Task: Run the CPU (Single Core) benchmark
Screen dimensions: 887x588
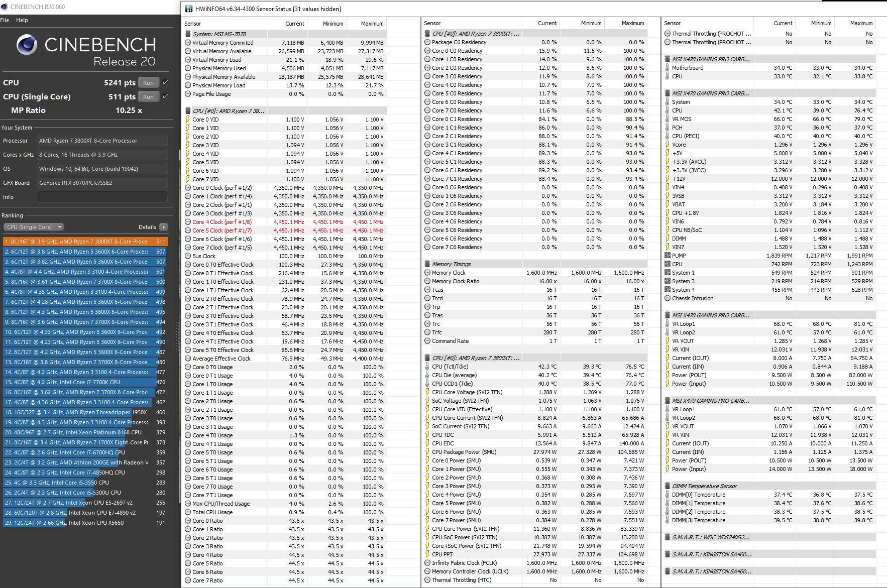Action: point(148,97)
